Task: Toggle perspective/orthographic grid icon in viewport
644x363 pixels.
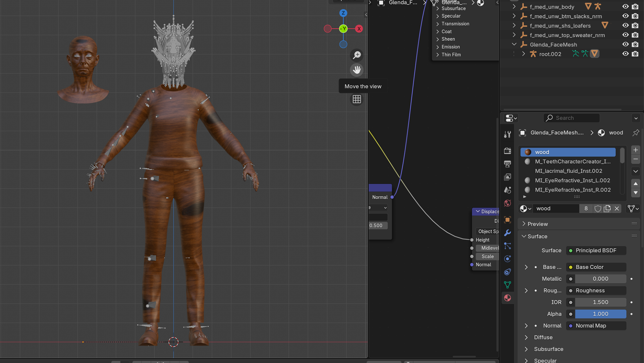Action: tap(357, 99)
